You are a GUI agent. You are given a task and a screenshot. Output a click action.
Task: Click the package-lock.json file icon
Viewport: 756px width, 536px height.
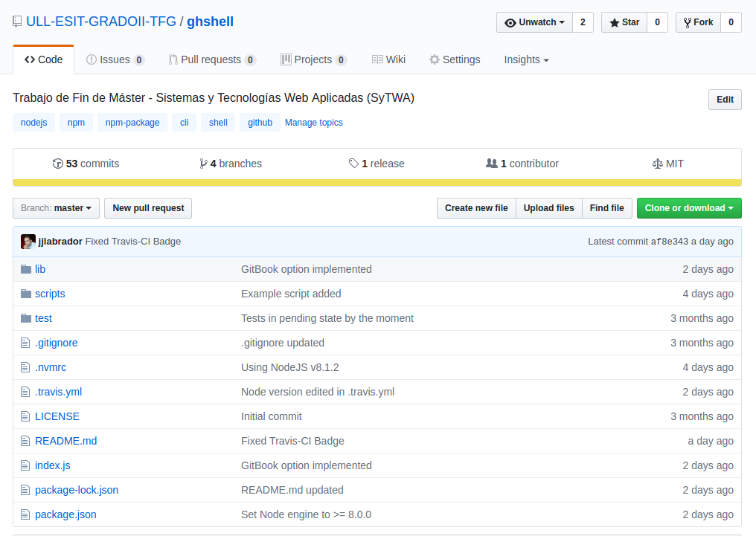(25, 490)
